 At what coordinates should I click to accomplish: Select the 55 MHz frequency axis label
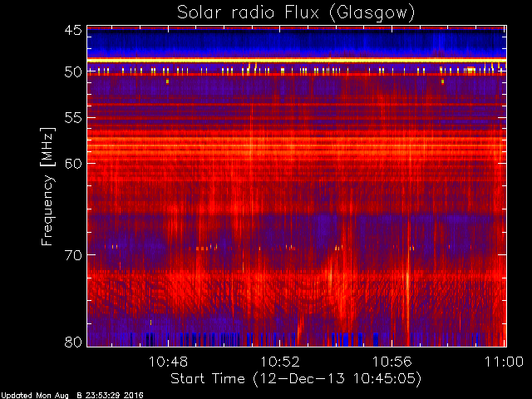click(x=73, y=118)
